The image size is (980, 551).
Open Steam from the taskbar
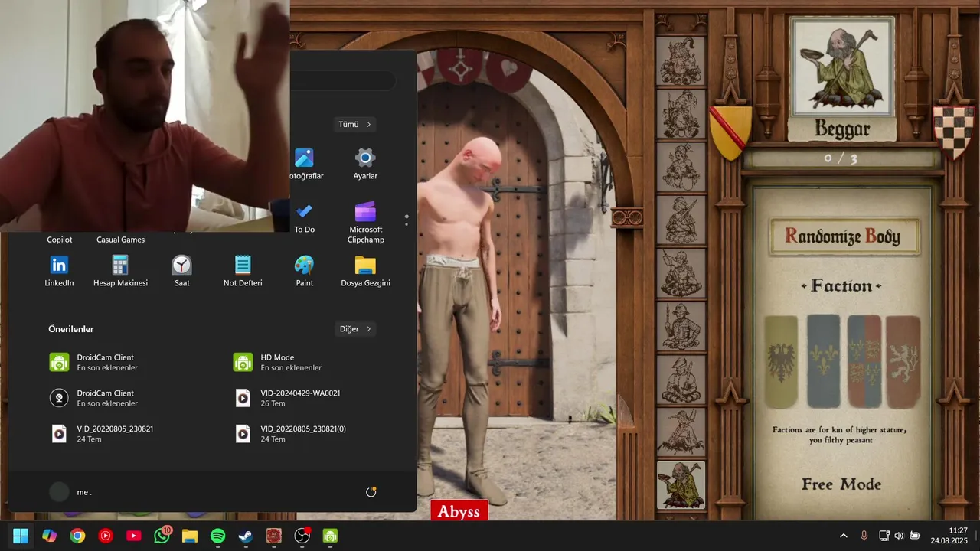point(246,536)
